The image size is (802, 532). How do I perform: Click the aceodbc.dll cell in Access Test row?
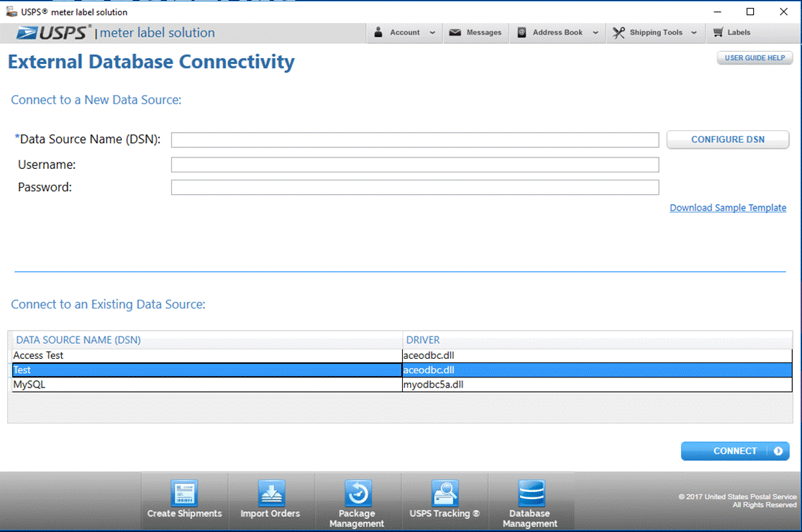coord(597,356)
